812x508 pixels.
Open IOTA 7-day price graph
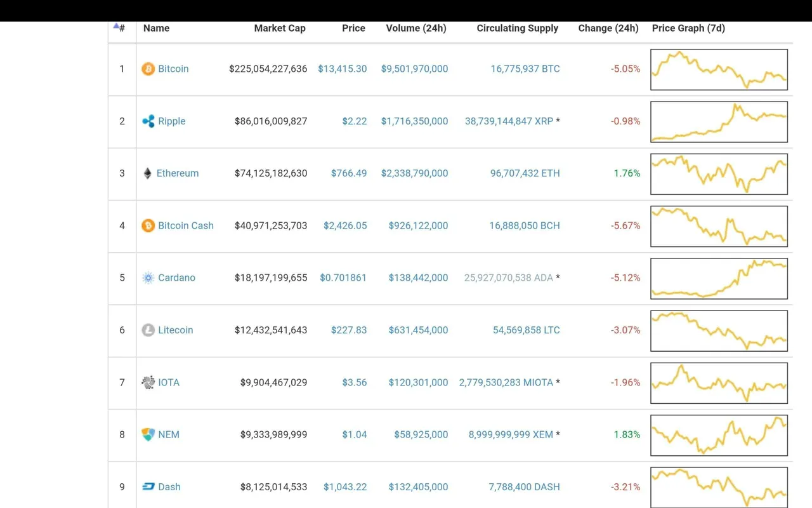tap(719, 383)
